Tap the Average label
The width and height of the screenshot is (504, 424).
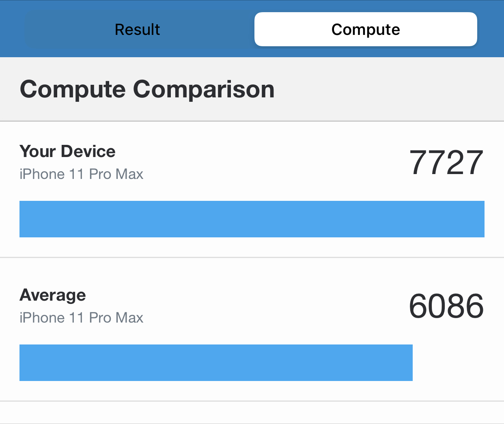(53, 295)
